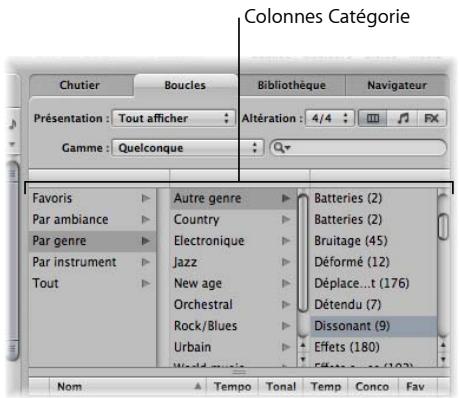The height and width of the screenshot is (398, 459).
Task: Sort by the Temp column header
Action: click(x=326, y=387)
